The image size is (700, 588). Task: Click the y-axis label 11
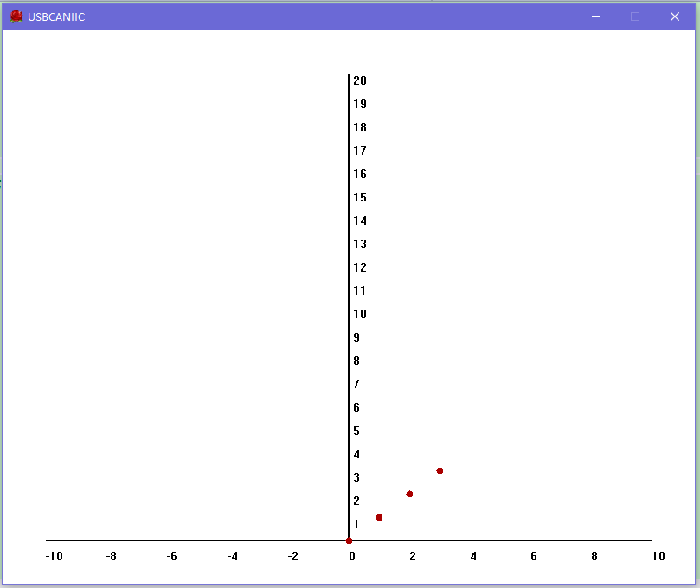[359, 291]
